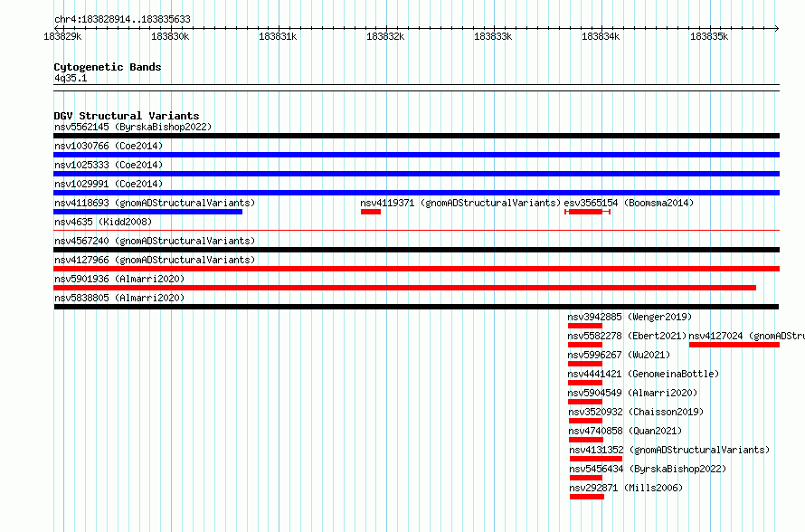Click the red bar under nsv5996267
Screen dimensions: 805x532
click(584, 364)
